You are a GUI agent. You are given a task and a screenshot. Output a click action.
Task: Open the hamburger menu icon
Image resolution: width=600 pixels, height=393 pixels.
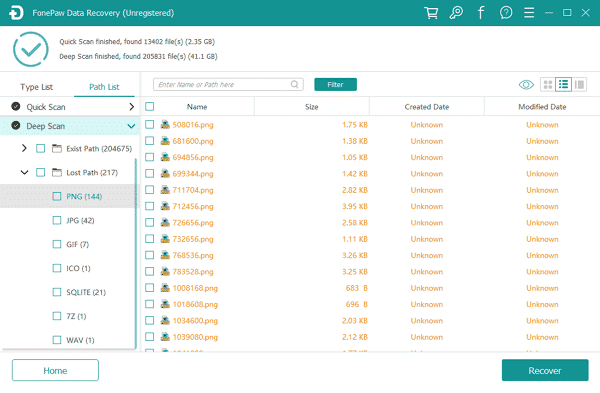(529, 13)
